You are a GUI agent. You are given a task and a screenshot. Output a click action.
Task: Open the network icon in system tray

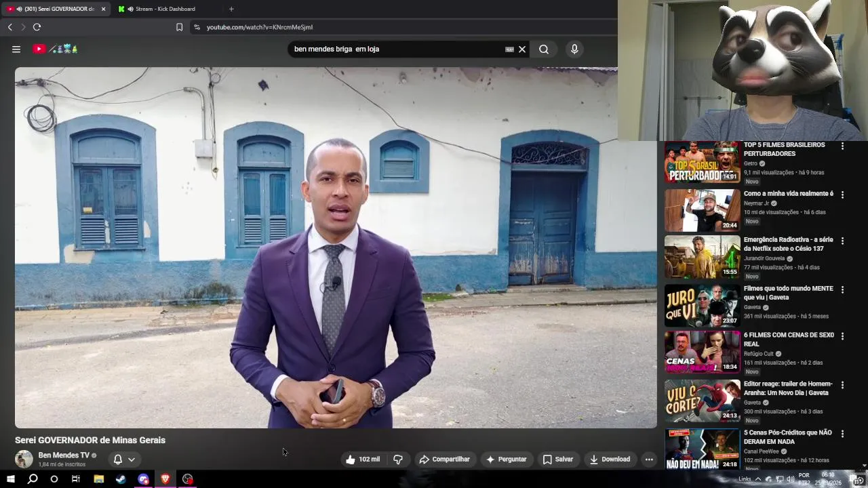(x=779, y=479)
